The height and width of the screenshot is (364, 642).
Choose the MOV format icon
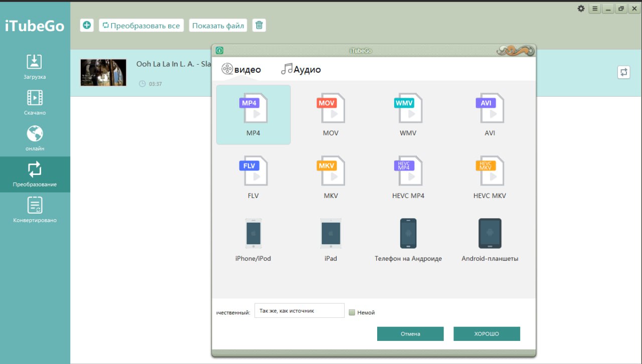331,108
